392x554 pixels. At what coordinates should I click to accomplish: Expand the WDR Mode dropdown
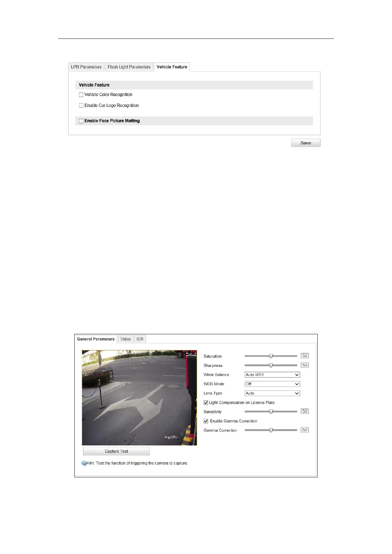272,384
